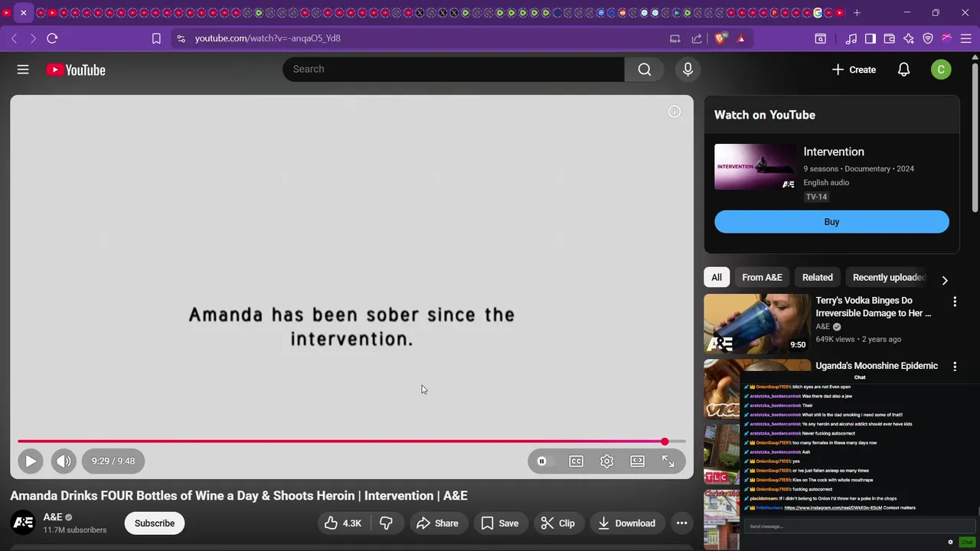Image resolution: width=980 pixels, height=551 pixels.
Task: Open A&E channel name link
Action: coord(53,517)
